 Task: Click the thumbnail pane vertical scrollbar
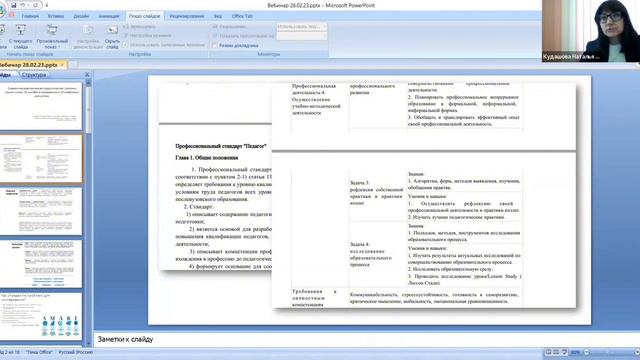[88, 212]
